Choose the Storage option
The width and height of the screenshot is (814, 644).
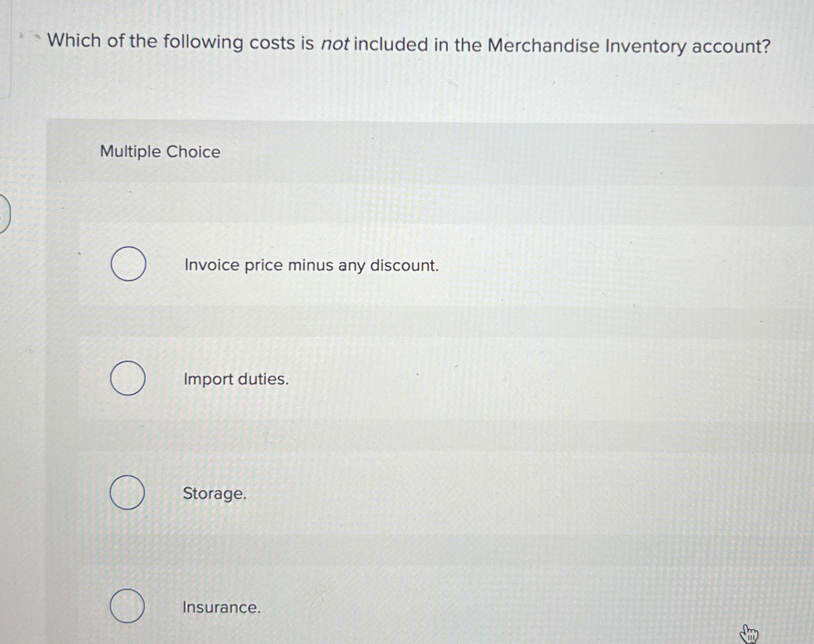(x=127, y=493)
